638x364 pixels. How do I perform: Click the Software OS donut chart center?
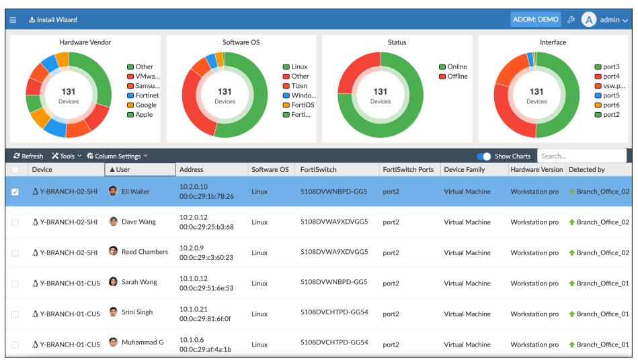[225, 95]
